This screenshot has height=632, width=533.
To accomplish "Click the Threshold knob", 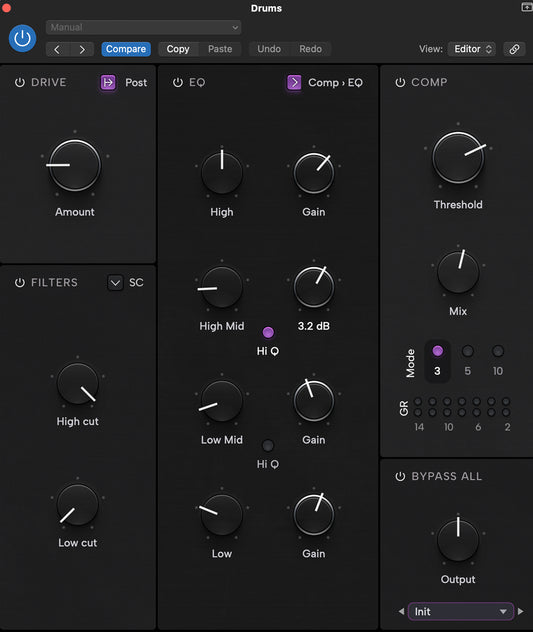I will 458,158.
